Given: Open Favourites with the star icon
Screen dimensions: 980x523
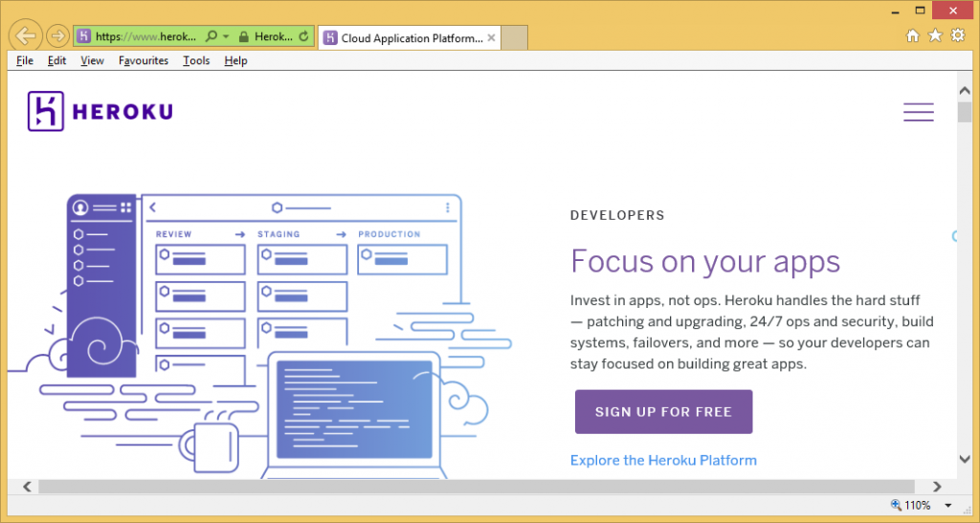Looking at the screenshot, I should pos(935,36).
